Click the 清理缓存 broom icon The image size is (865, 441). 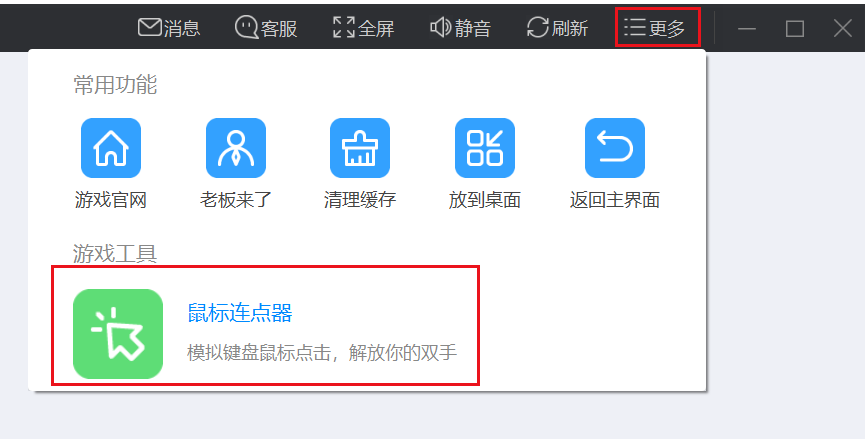pyautogui.click(x=360, y=148)
